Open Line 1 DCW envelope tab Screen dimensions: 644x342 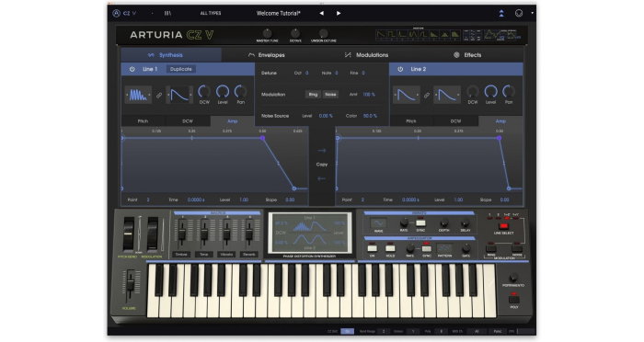coord(188,121)
